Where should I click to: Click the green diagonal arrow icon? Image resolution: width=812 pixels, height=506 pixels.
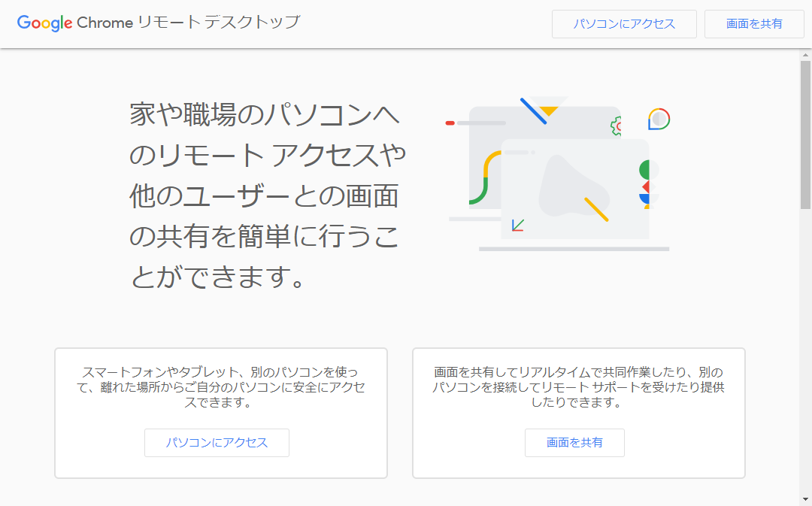coord(517,225)
